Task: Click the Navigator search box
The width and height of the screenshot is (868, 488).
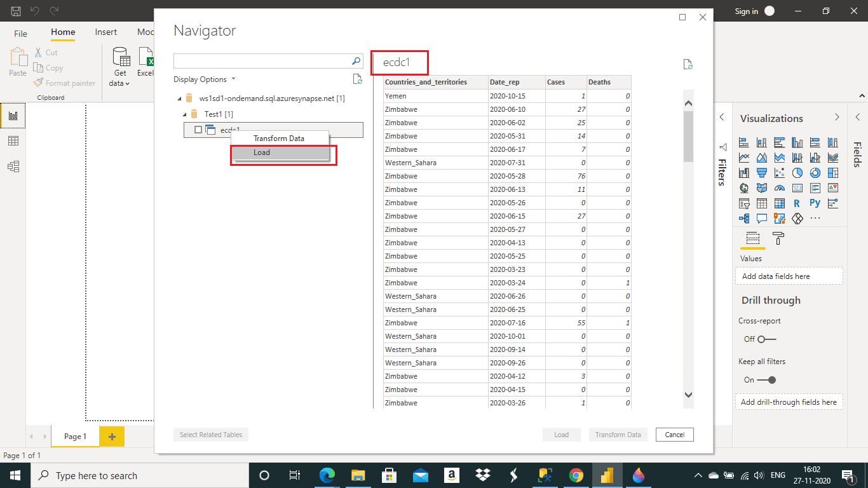Action: point(268,61)
